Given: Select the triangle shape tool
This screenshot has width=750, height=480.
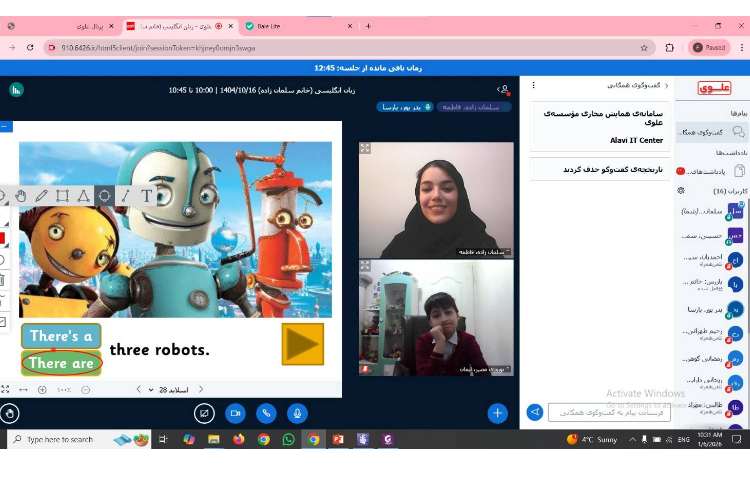Looking at the screenshot, I should click(x=83, y=196).
